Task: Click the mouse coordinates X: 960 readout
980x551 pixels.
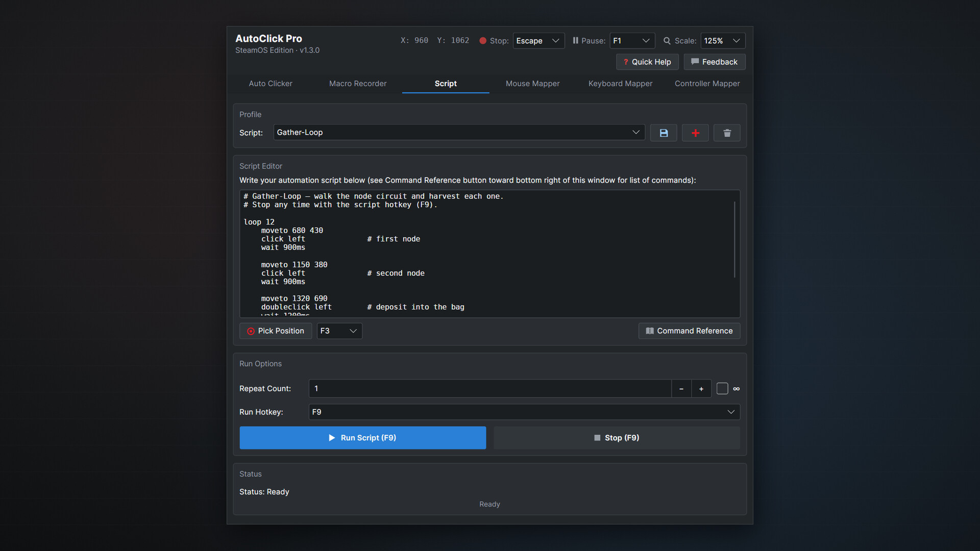Action: coord(414,40)
